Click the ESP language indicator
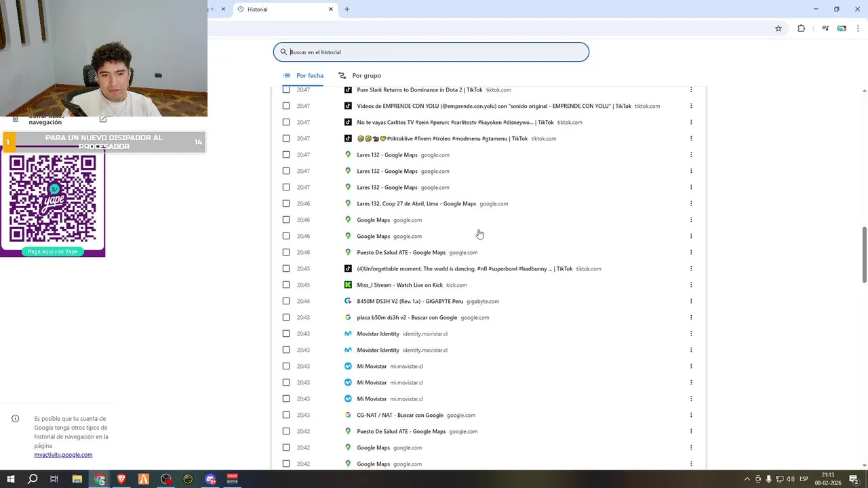Viewport: 868px width, 488px height. (804, 479)
